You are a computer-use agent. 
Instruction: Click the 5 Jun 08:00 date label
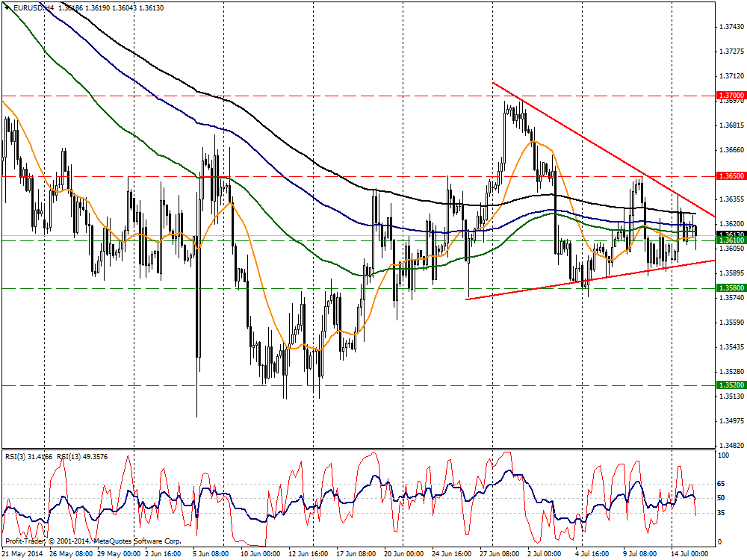click(211, 554)
